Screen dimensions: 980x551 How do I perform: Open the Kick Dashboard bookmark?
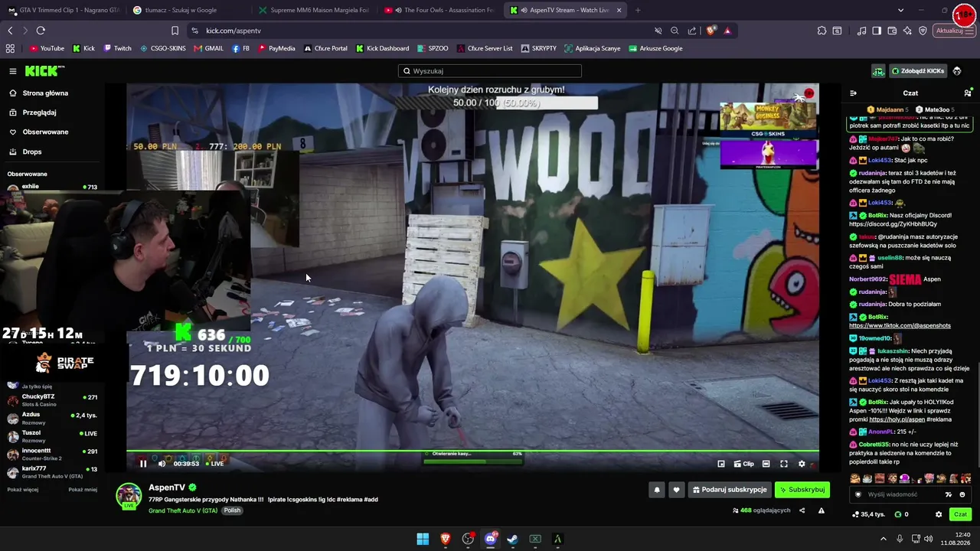coord(383,48)
